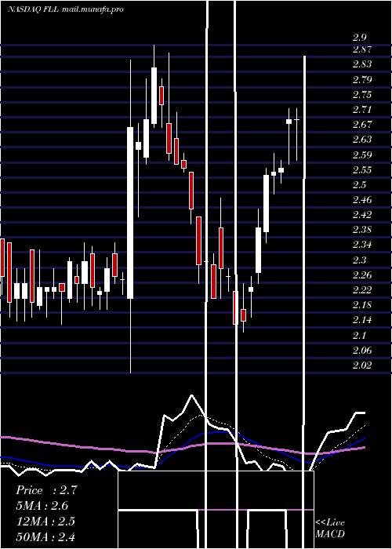
Task: Select the 2.26 price axis label
Action: tap(362, 274)
